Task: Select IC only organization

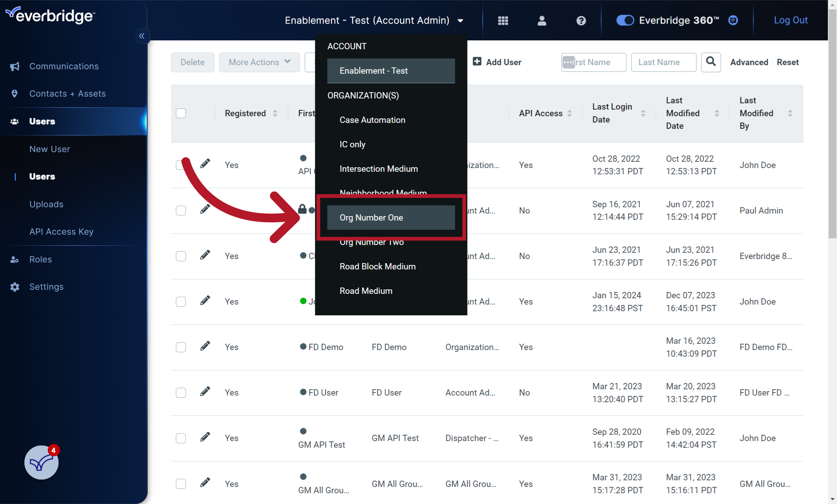Action: click(391, 144)
